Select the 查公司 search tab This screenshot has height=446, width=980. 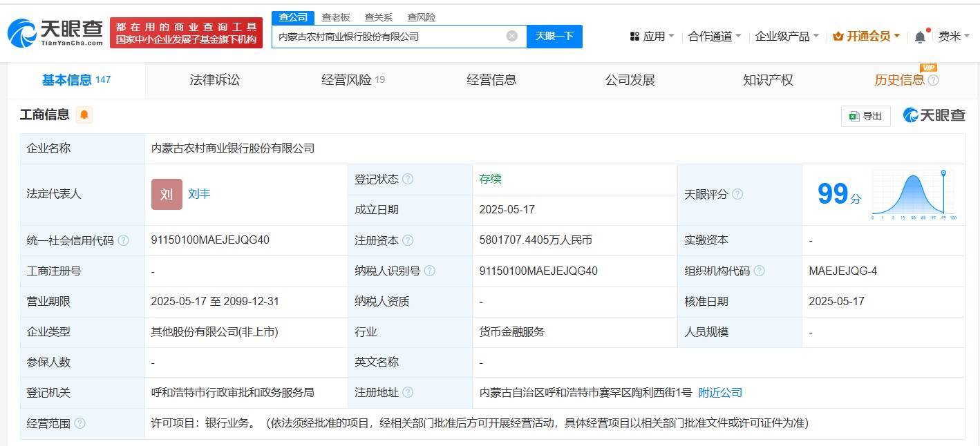coord(293,17)
